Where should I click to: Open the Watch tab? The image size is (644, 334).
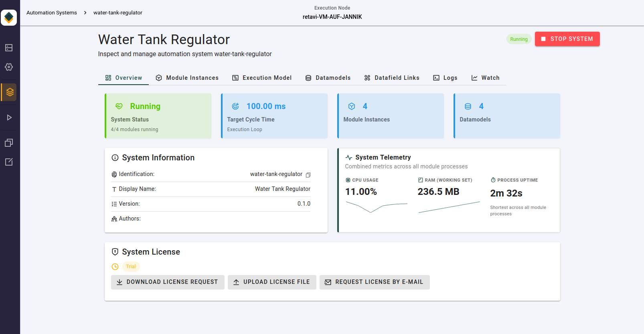(x=485, y=78)
